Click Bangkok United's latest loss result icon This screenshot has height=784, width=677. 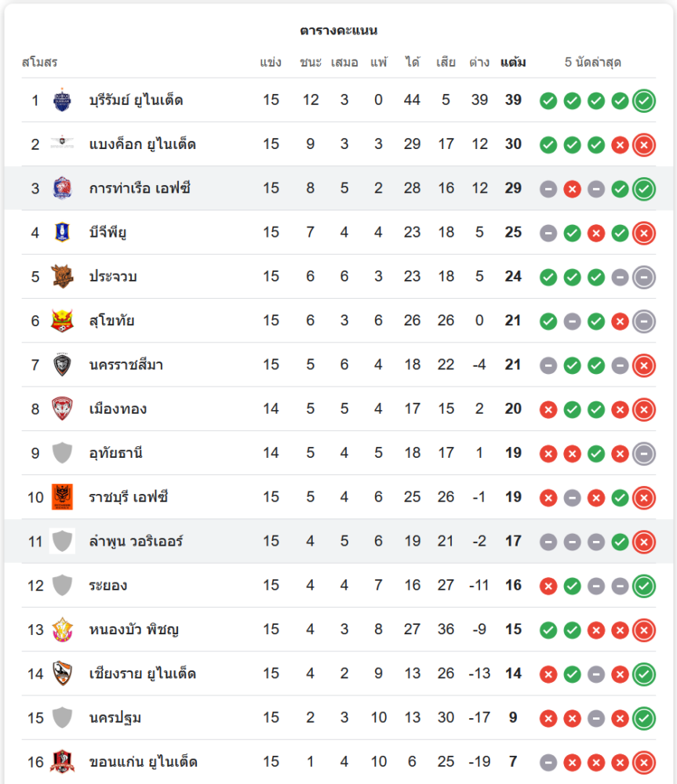[x=644, y=144]
